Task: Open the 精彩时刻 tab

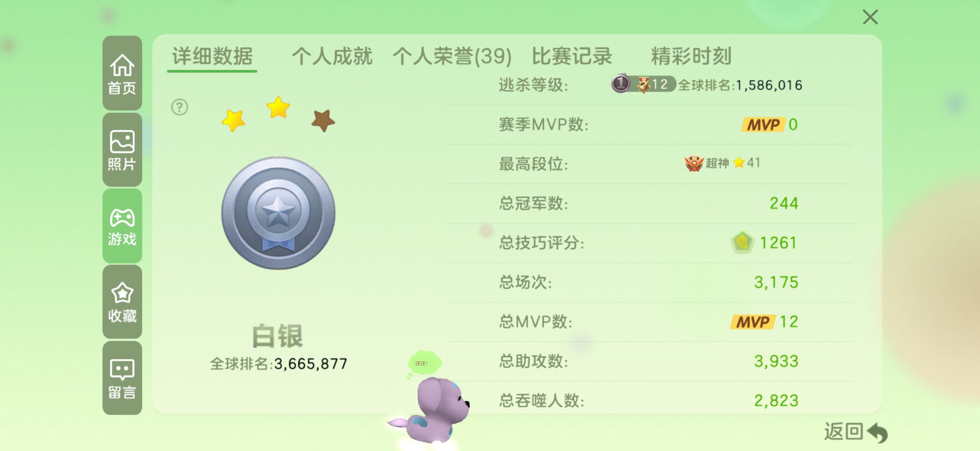Action: [x=691, y=56]
